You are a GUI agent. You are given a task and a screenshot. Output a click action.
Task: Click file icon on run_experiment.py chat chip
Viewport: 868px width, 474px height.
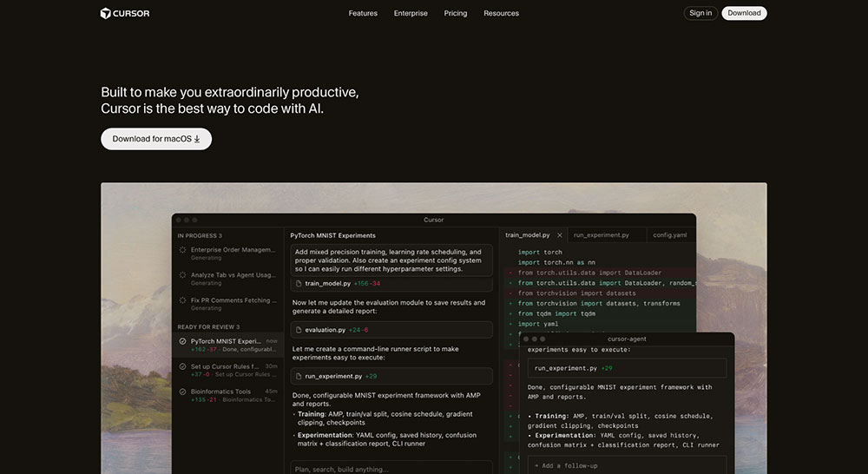[299, 377]
